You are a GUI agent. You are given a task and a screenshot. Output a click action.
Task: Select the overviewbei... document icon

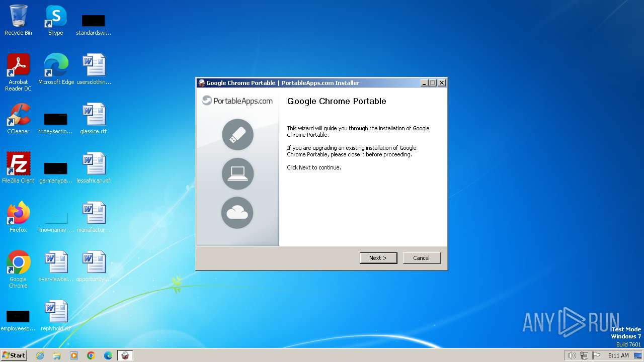click(56, 266)
